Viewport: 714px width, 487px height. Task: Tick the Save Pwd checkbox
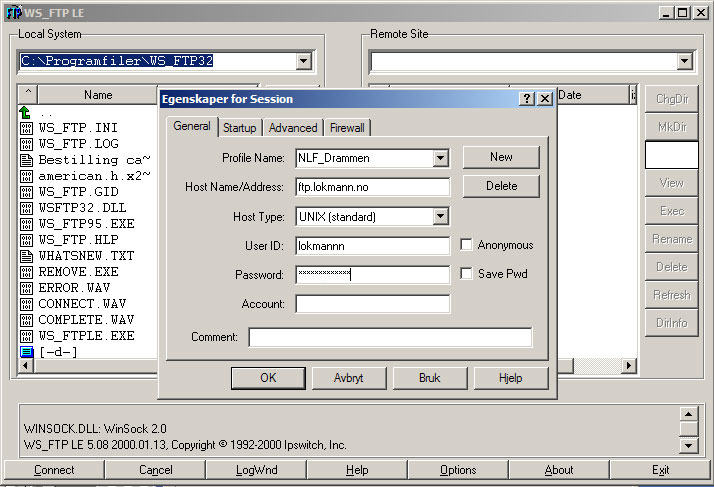pos(467,274)
